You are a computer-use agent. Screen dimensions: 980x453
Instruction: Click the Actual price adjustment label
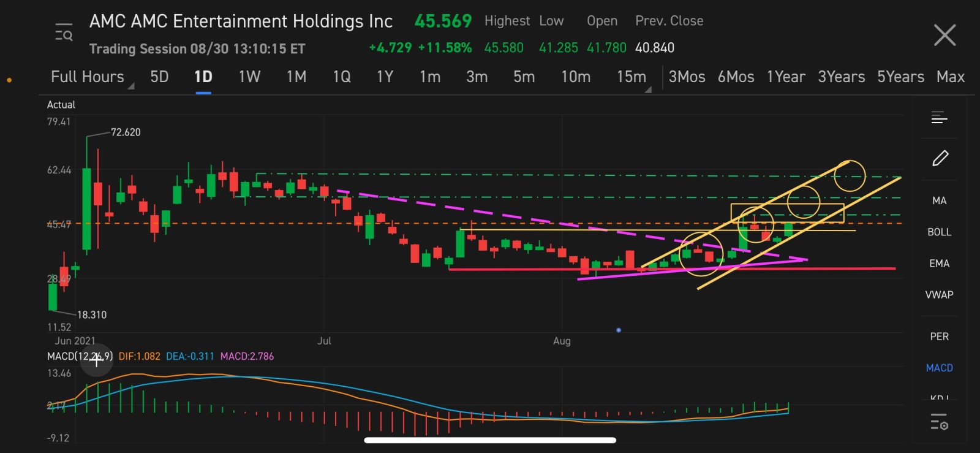click(61, 105)
